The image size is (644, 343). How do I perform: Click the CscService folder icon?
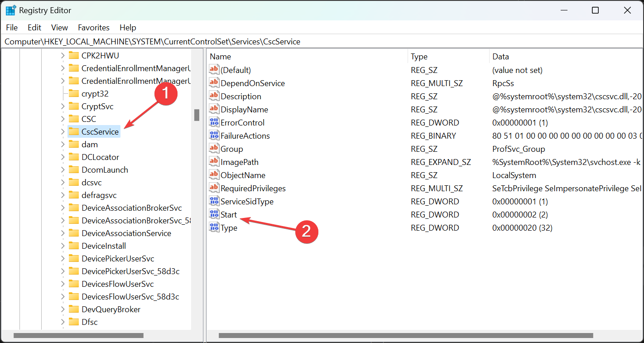[74, 131]
